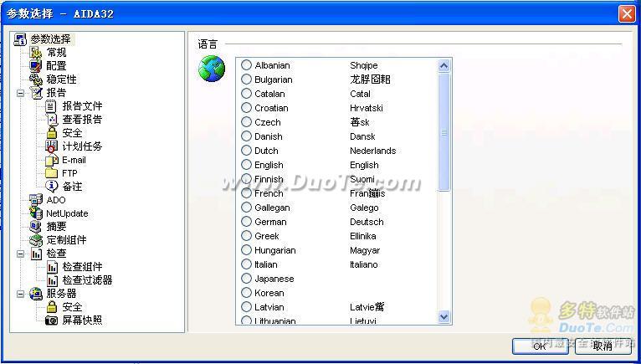Click the 取消 cancel button
Screen dimensions: 641x364
603,346
